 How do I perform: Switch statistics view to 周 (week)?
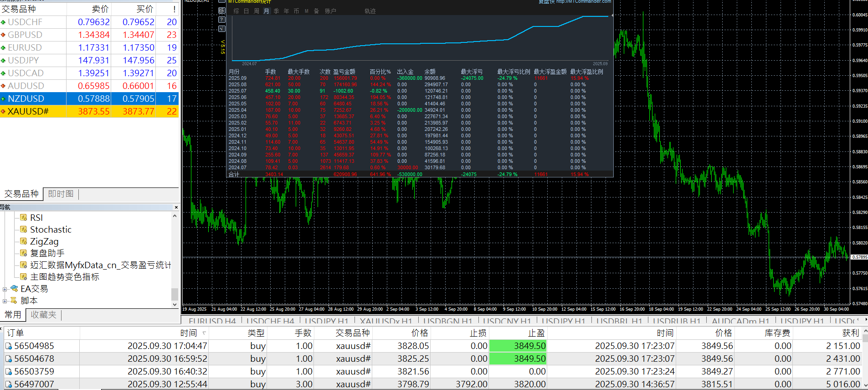(x=257, y=11)
